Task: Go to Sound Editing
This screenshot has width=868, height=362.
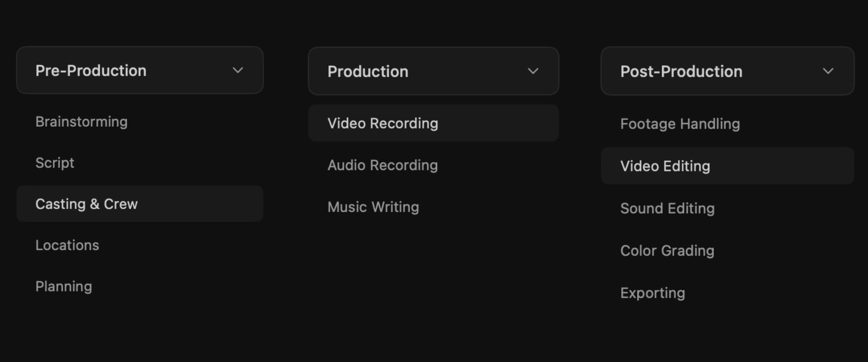Action: tap(667, 209)
